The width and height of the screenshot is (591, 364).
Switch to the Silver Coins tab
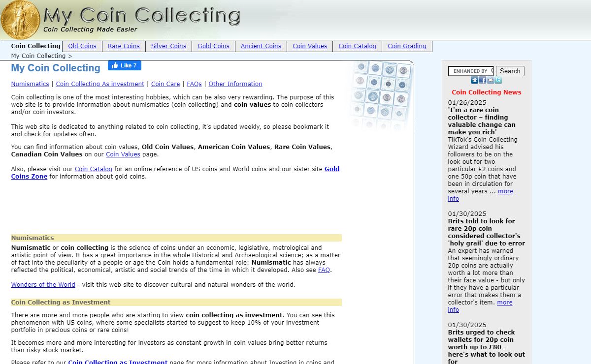(x=168, y=46)
